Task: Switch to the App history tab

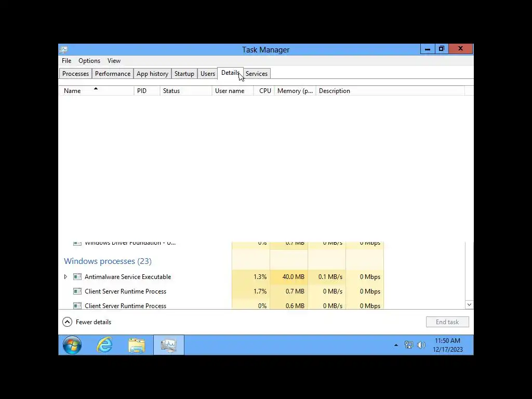Action: click(x=152, y=74)
